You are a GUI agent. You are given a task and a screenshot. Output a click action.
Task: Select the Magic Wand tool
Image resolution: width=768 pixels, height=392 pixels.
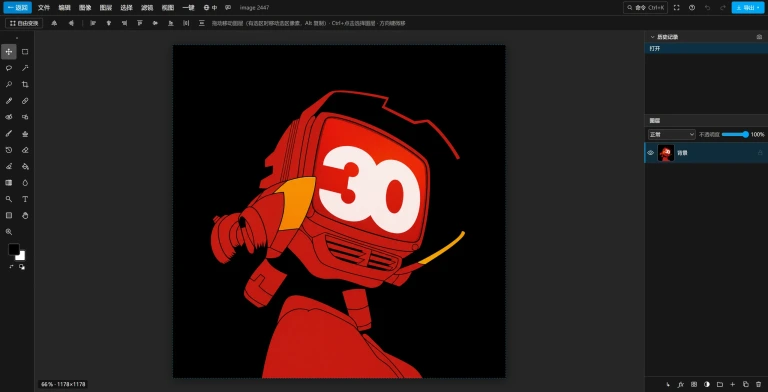(x=25, y=68)
